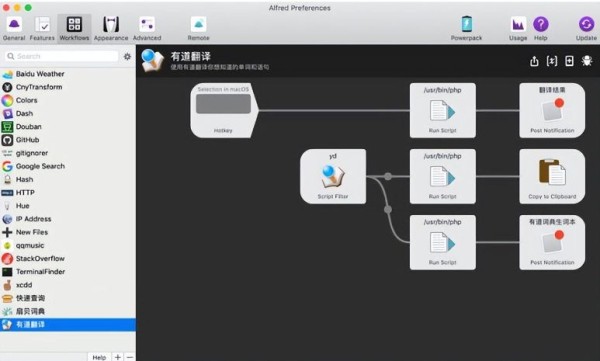
Task: Click the Help button below the workflow list
Action: click(x=99, y=357)
